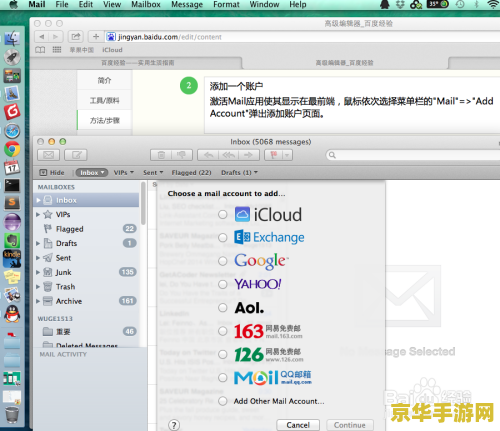The image size is (500, 431).
Task: Select the QQ Mail radio button
Action: point(223,378)
